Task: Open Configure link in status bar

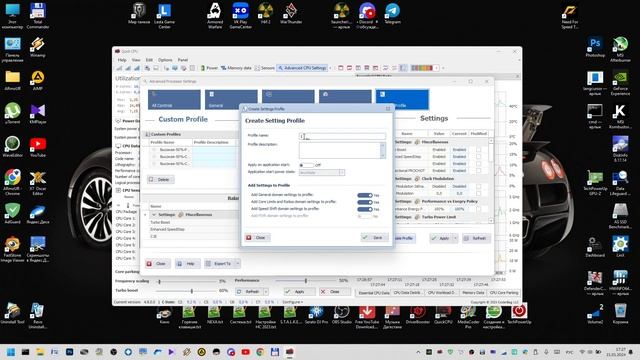Action: (x=292, y=302)
